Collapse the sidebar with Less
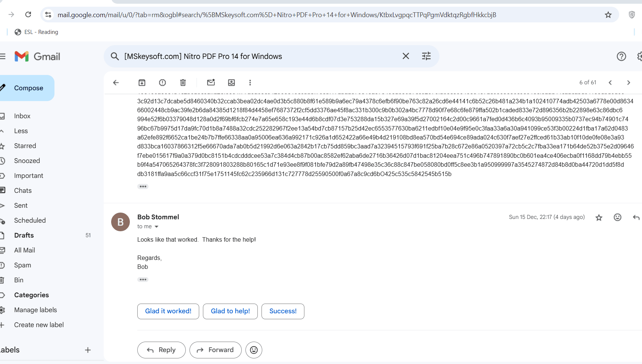Screen dimensions: 642x364 (21, 131)
